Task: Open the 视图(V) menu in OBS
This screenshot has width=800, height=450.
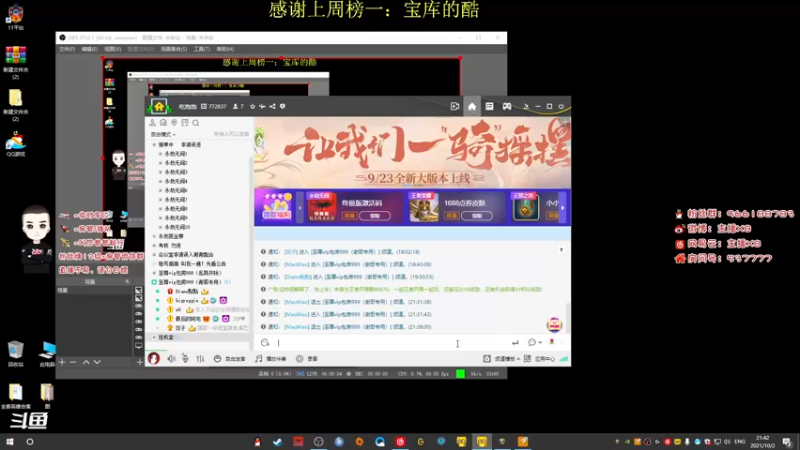Action: tap(113, 49)
